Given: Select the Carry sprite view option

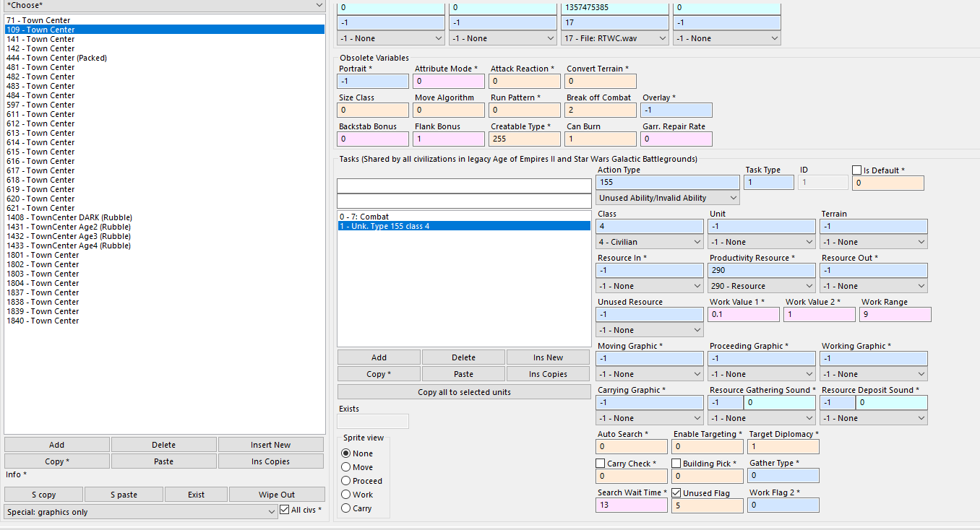Looking at the screenshot, I should (346, 508).
